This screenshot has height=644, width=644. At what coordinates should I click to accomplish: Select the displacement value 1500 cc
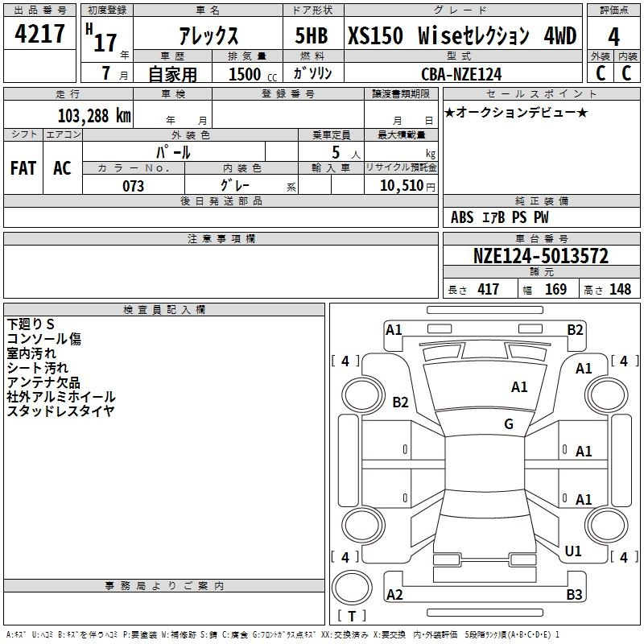(x=253, y=74)
